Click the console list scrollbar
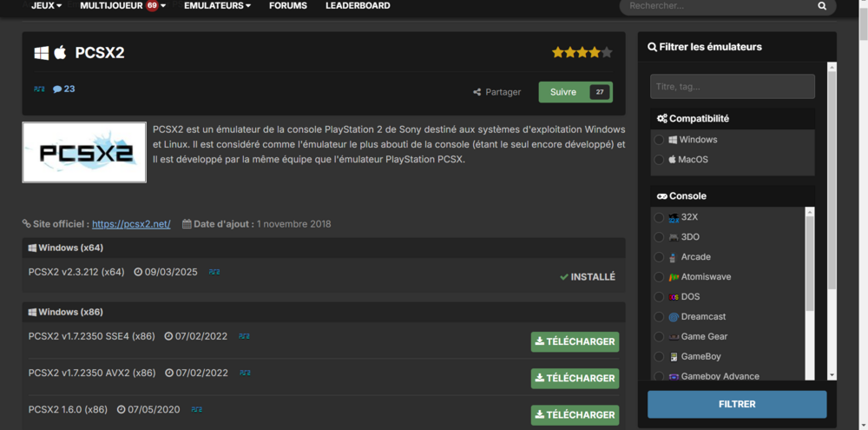 pos(810,261)
